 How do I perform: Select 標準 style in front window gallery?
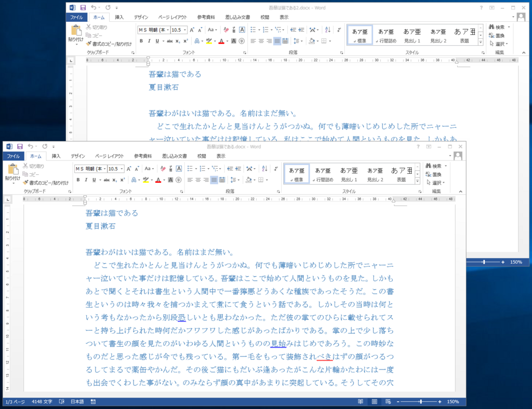coord(297,174)
